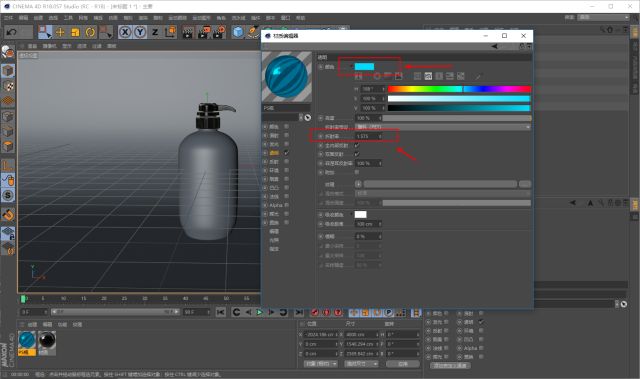The width and height of the screenshot is (640, 379).
Task: Select the spline Pen tool
Action: coord(253,32)
